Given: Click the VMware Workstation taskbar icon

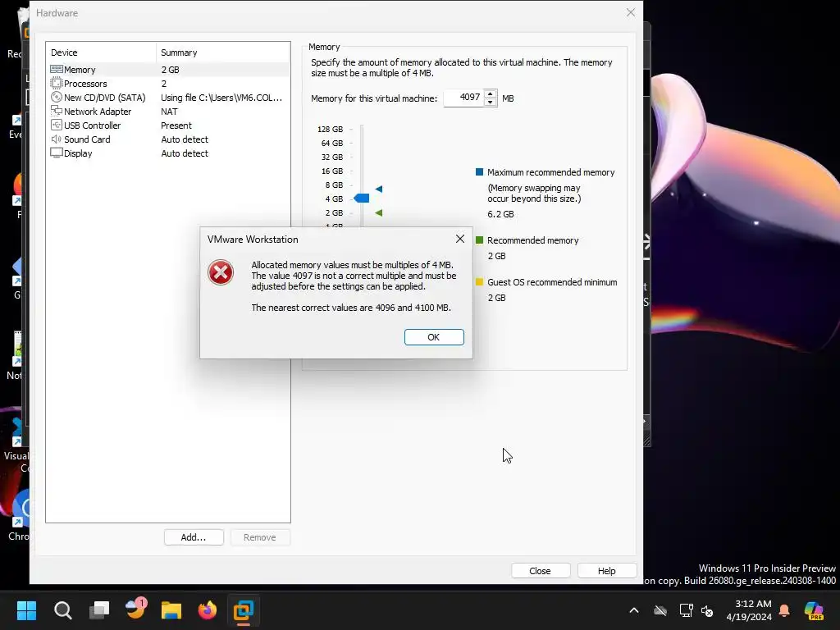Looking at the screenshot, I should (x=244, y=610).
